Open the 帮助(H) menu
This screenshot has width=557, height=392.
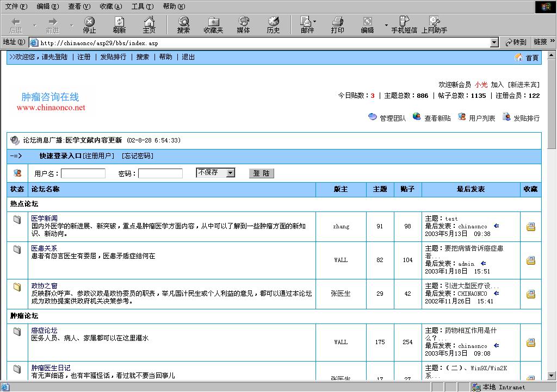click(174, 7)
